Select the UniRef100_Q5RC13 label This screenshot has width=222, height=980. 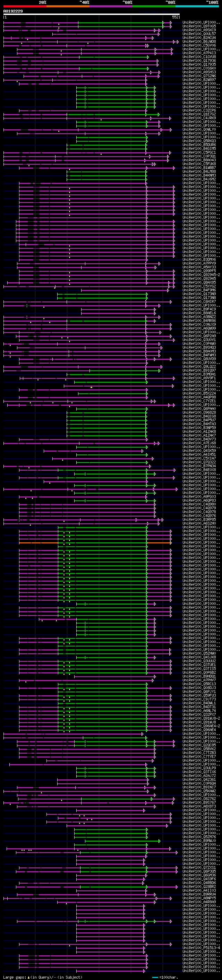pyautogui.click(x=199, y=684)
